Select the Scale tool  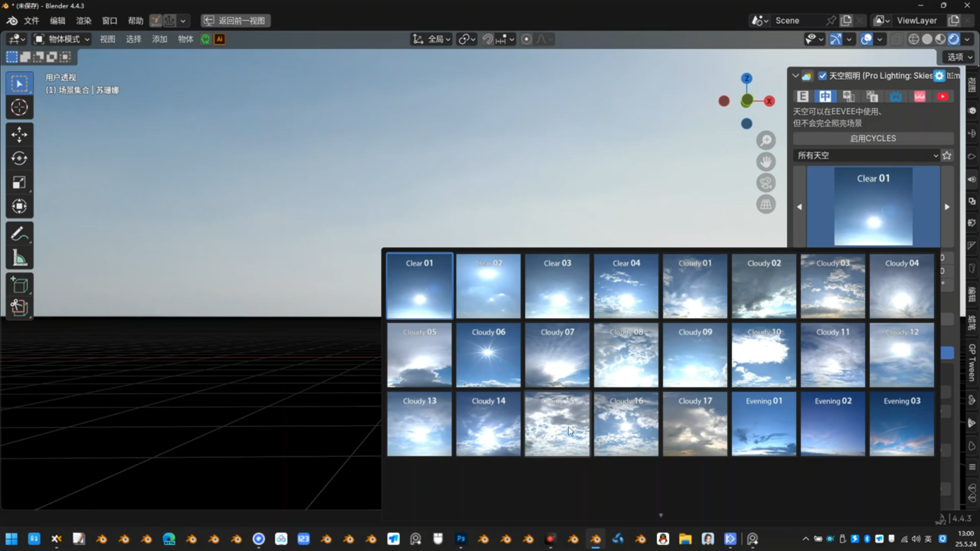coord(19,183)
